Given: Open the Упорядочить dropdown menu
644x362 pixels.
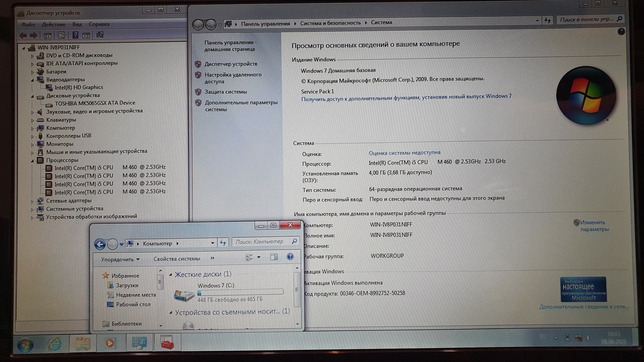Looking at the screenshot, I should coord(120,260).
